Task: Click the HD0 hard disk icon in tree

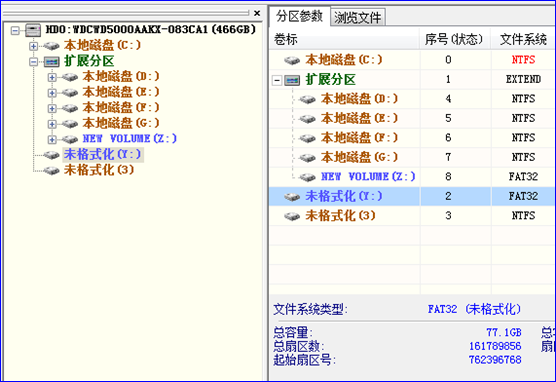Action: [x=33, y=30]
